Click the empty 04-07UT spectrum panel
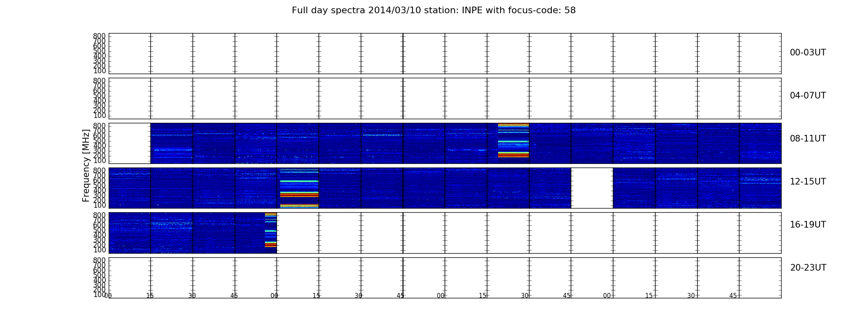Image resolution: width=868 pixels, height=331 pixels. coord(445,98)
